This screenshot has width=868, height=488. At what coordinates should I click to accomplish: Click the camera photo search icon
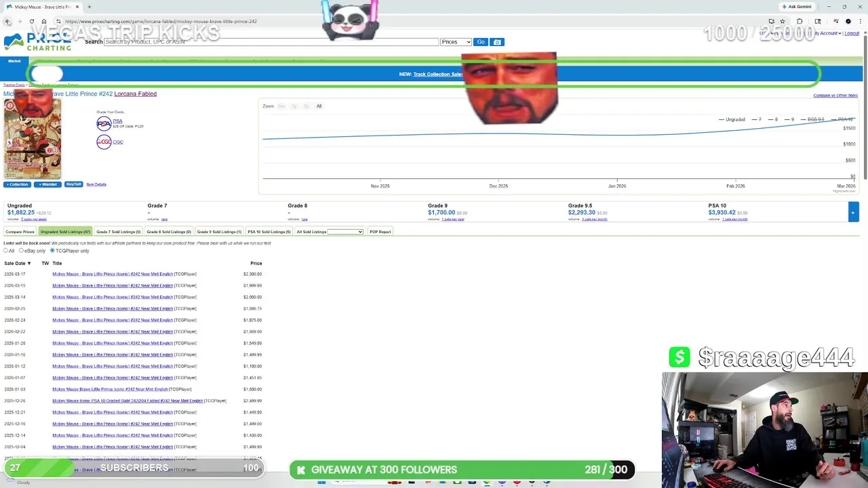point(497,42)
